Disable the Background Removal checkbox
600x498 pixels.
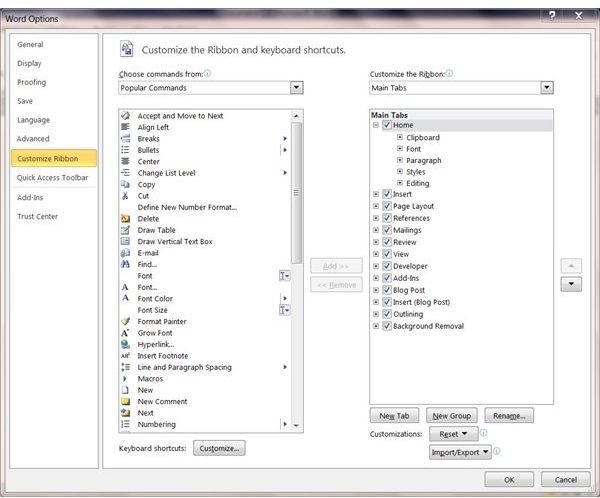[387, 326]
